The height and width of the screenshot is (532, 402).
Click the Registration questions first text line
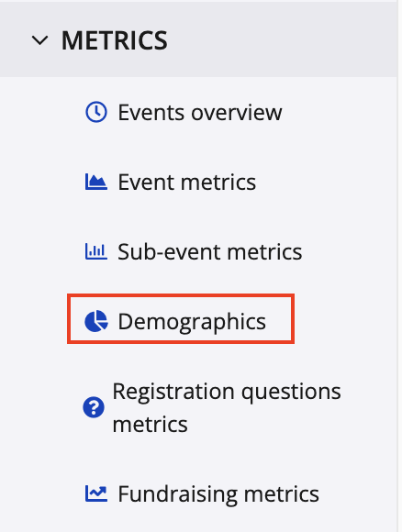227,392
